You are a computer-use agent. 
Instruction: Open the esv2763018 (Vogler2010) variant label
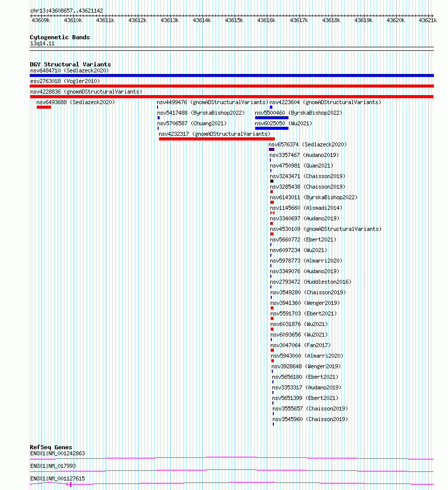tap(65, 81)
